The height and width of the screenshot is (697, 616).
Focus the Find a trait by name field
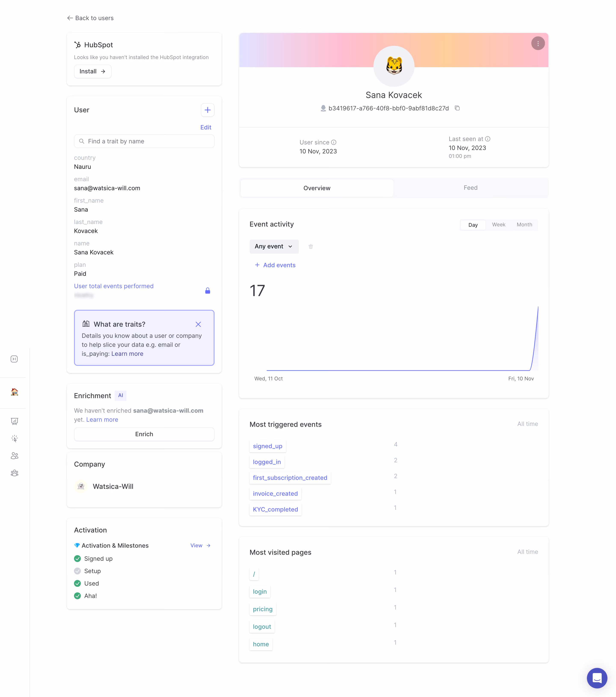tap(144, 141)
